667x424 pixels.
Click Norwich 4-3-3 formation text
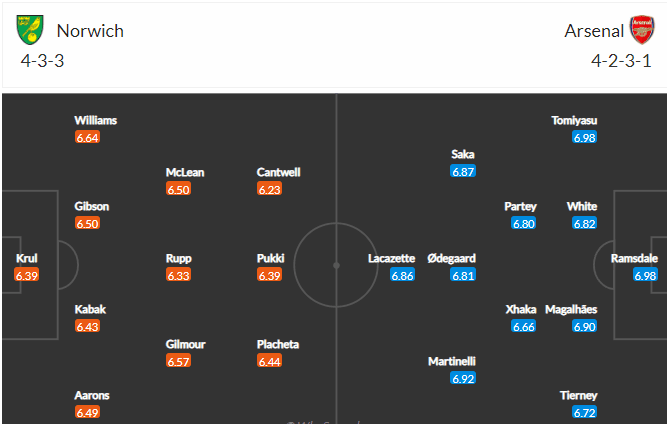pos(43,61)
